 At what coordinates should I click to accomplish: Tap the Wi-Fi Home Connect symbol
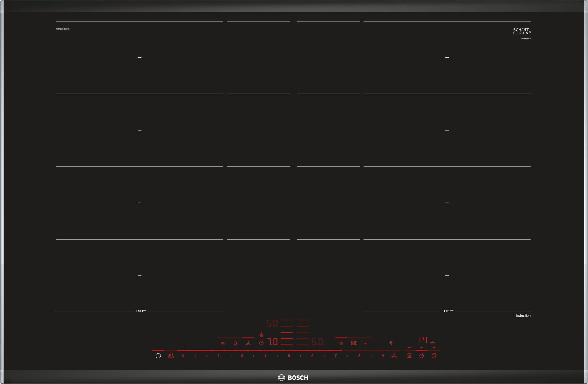point(391,343)
